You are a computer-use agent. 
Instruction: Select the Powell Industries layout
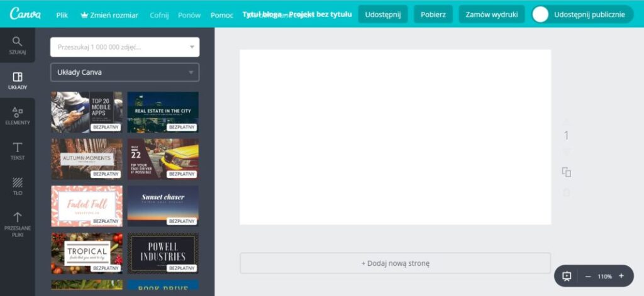pyautogui.click(x=163, y=253)
